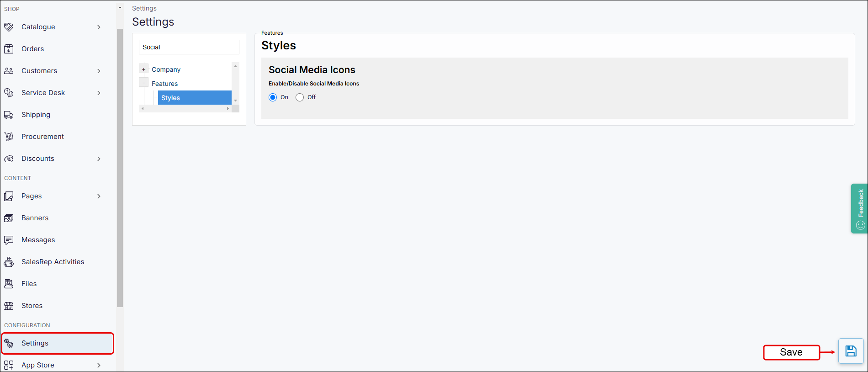The image size is (868, 372).
Task: Expand the Discounts submenu chevron
Action: (x=99, y=159)
